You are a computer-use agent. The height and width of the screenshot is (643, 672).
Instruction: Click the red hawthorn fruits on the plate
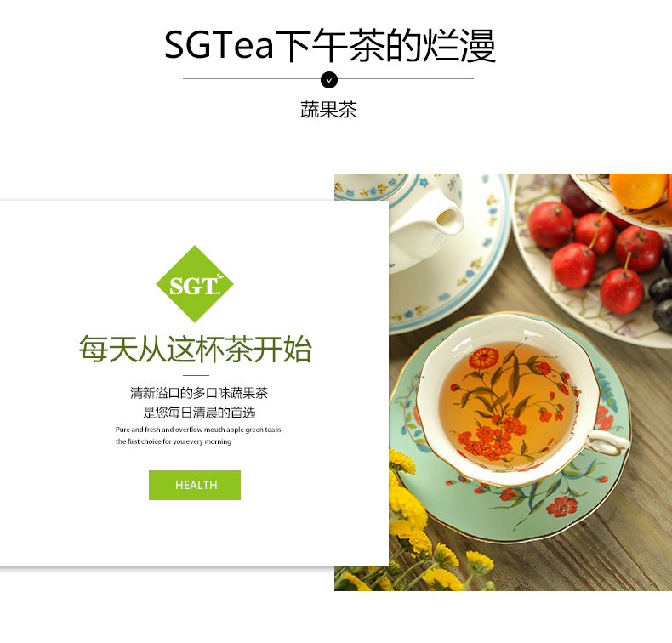595,253
